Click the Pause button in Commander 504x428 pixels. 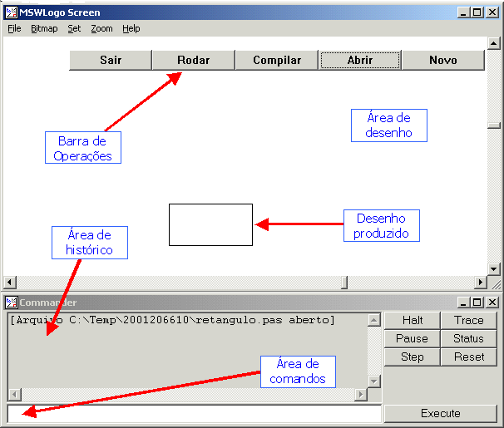tap(413, 339)
